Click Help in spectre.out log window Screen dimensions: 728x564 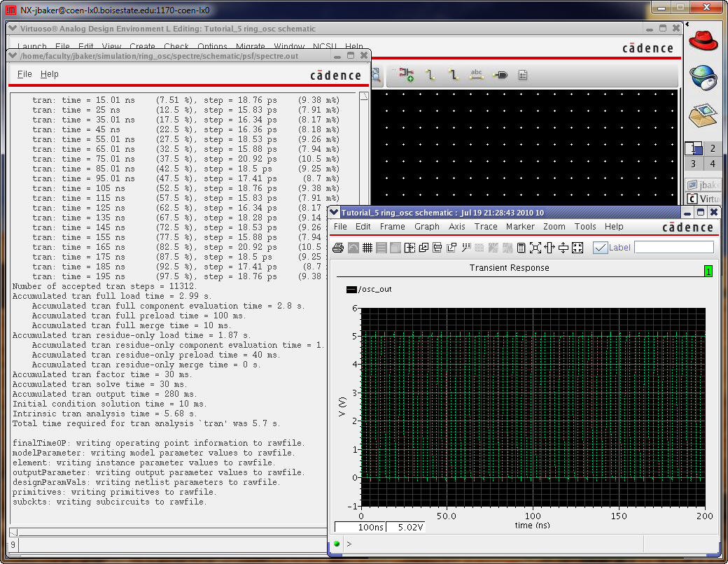pos(50,74)
